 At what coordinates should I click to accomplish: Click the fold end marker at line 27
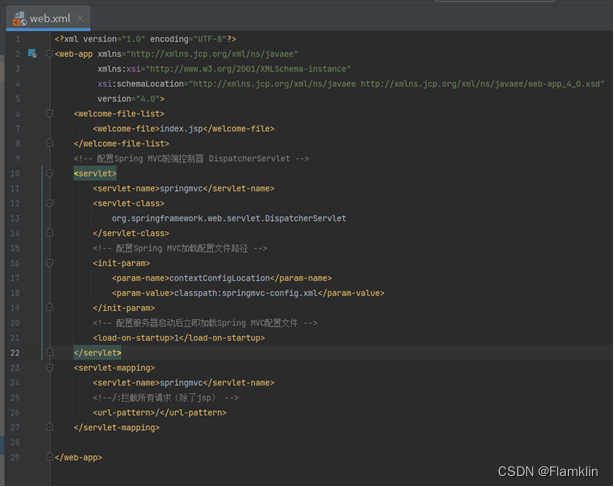pyautogui.click(x=49, y=427)
